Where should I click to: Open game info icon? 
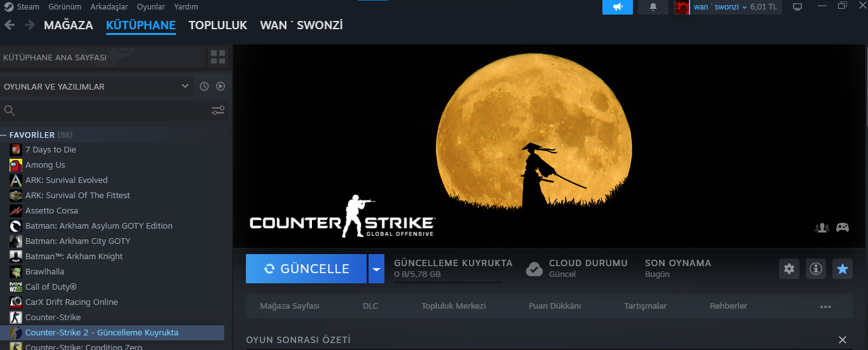[x=815, y=269]
